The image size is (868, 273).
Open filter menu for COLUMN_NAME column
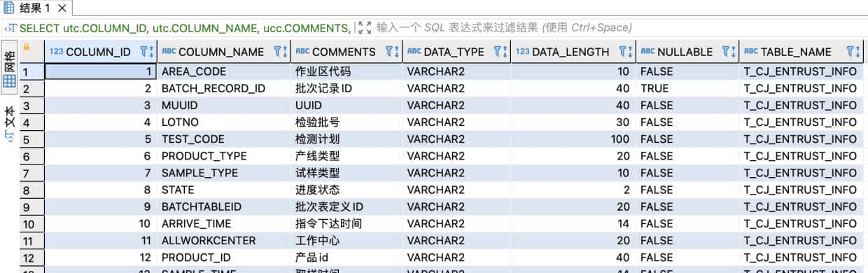pyautogui.click(x=280, y=52)
